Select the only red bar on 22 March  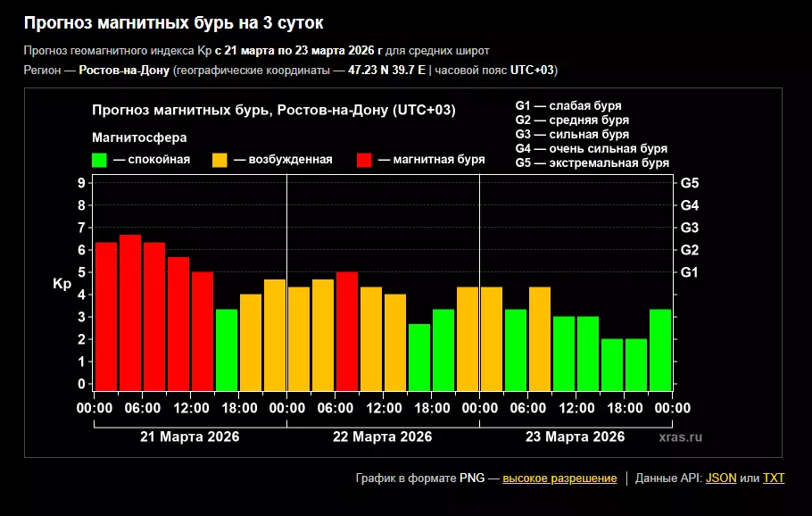(347, 330)
